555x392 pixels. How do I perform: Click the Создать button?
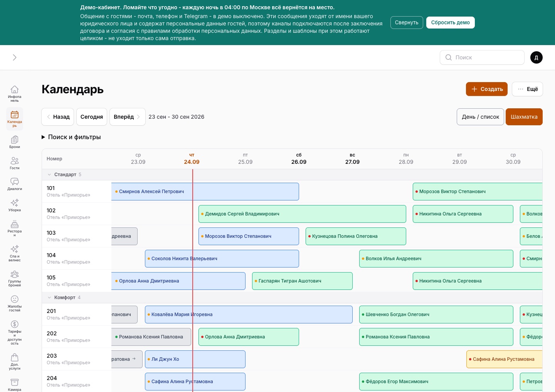pyautogui.click(x=487, y=89)
